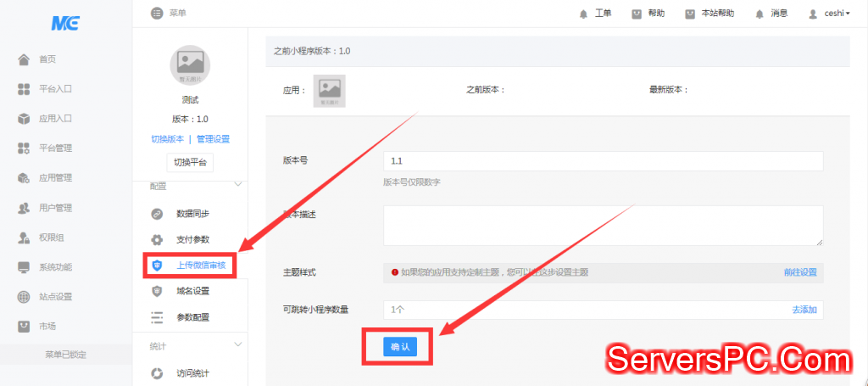Click the 平台管理 icon
The image size is (868, 386).
[24, 148]
